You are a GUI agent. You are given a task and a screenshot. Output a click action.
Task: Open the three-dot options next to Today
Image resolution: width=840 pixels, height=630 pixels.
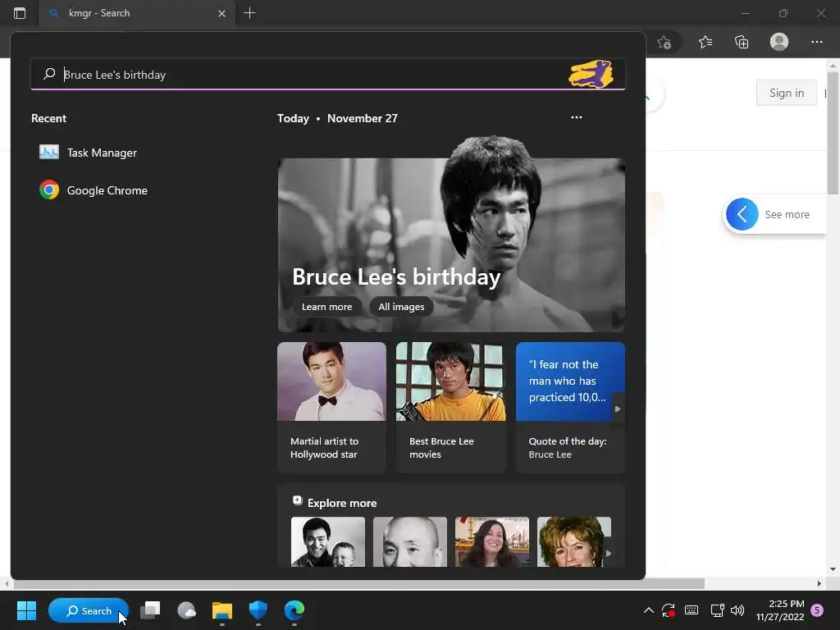pos(577,117)
